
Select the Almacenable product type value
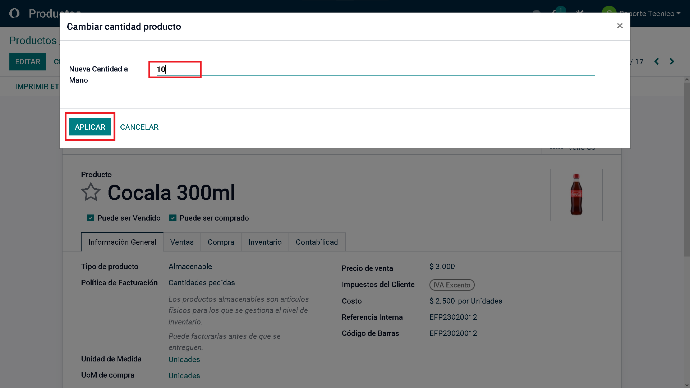[x=190, y=266]
